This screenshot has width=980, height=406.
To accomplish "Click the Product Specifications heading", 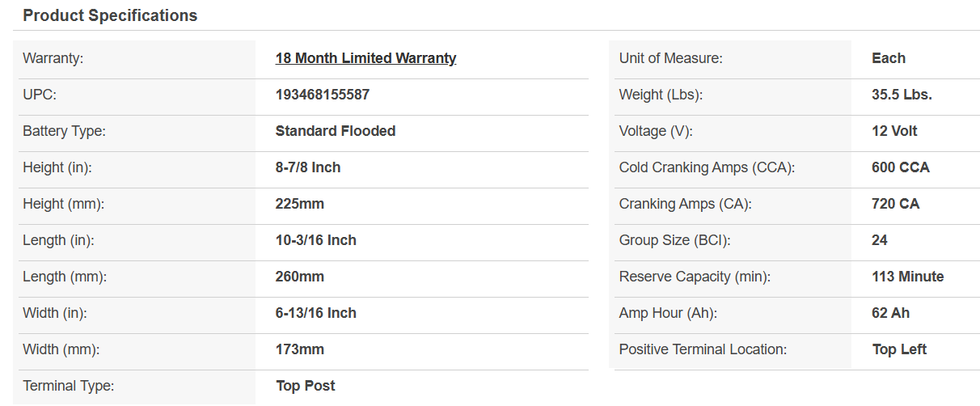I will click(x=110, y=15).
